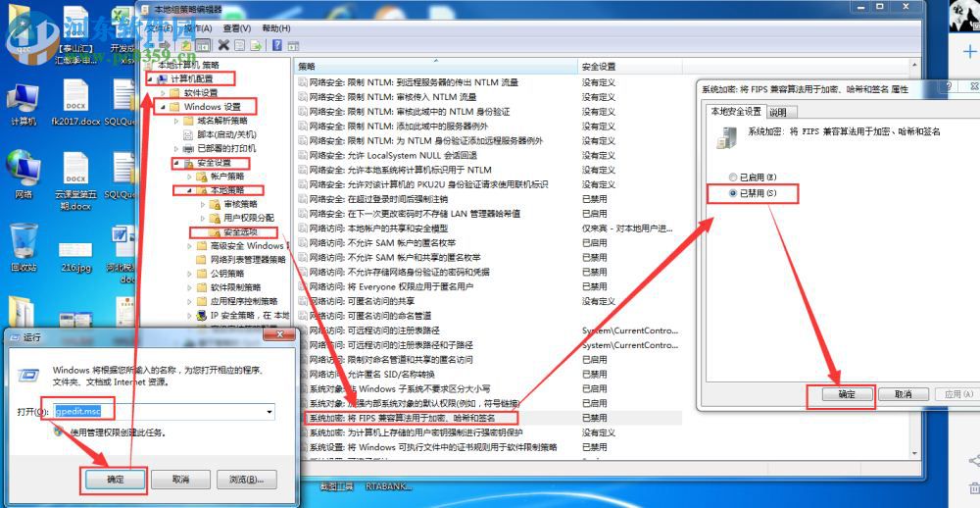Select the 已启用(E) radio button
This screenshot has height=508, width=980.
pyautogui.click(x=733, y=178)
